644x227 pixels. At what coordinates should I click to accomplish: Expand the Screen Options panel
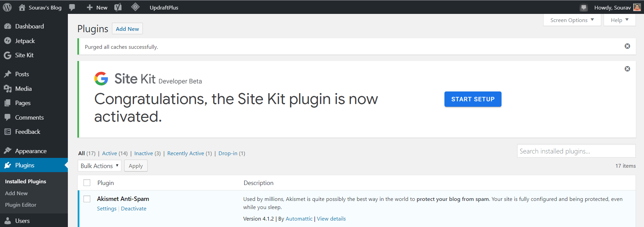point(572,20)
